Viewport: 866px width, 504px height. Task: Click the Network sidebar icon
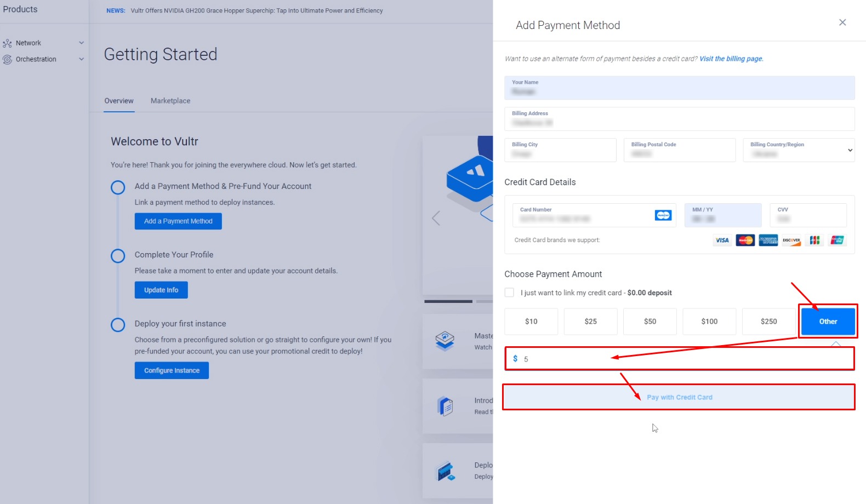click(7, 43)
